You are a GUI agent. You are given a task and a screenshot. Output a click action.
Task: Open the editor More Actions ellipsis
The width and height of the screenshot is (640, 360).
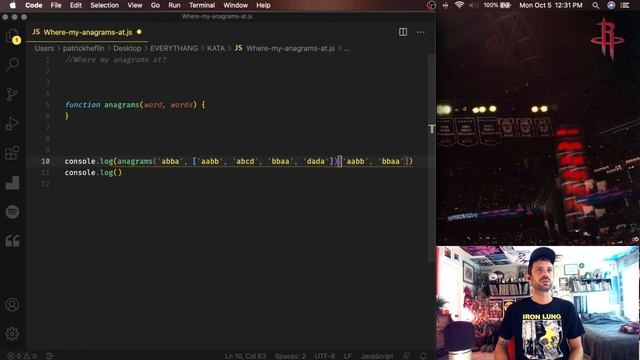421,32
